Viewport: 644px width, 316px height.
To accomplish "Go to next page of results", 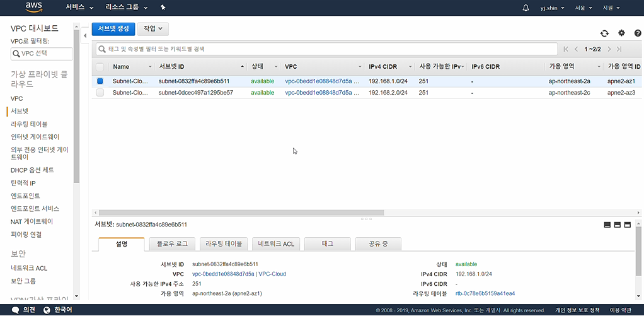I will pyautogui.click(x=609, y=49).
